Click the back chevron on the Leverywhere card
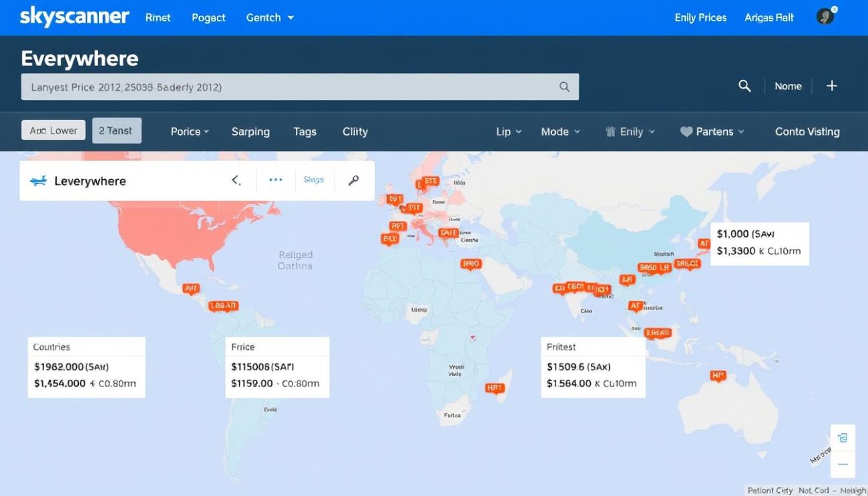The height and width of the screenshot is (496, 868). point(235,180)
